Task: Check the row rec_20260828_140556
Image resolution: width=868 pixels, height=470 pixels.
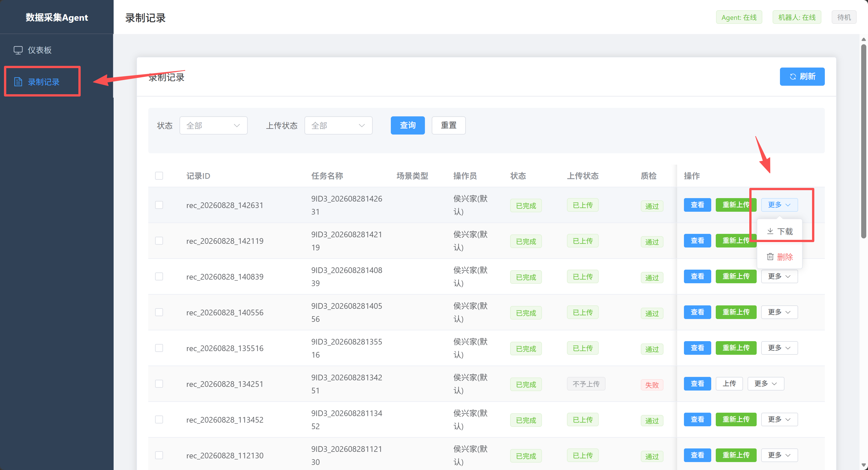Action: pos(159,312)
